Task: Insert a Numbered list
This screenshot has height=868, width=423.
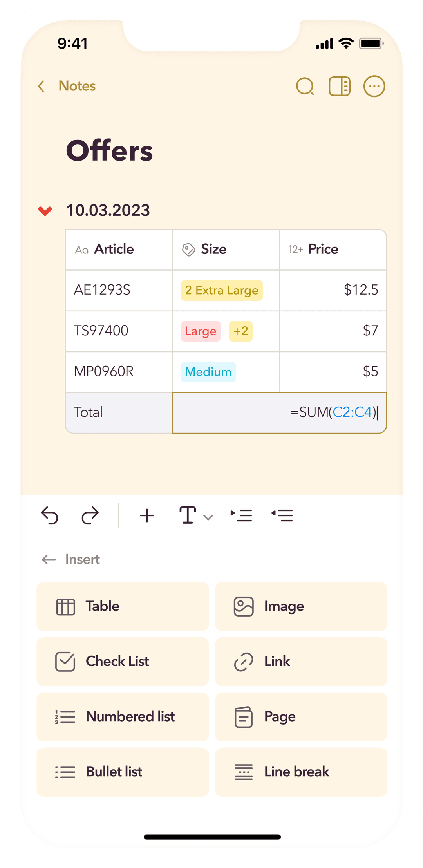Action: coord(123,717)
